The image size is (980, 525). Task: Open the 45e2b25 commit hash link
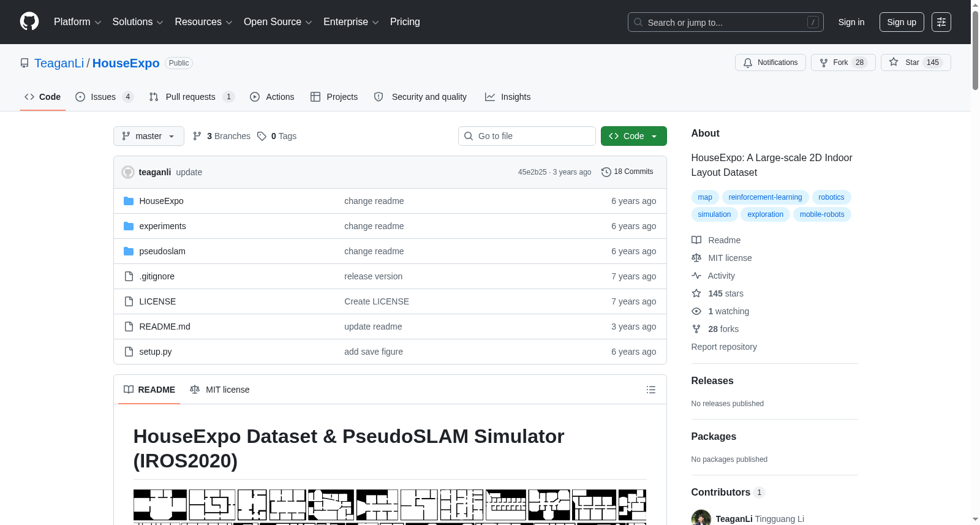click(x=532, y=172)
